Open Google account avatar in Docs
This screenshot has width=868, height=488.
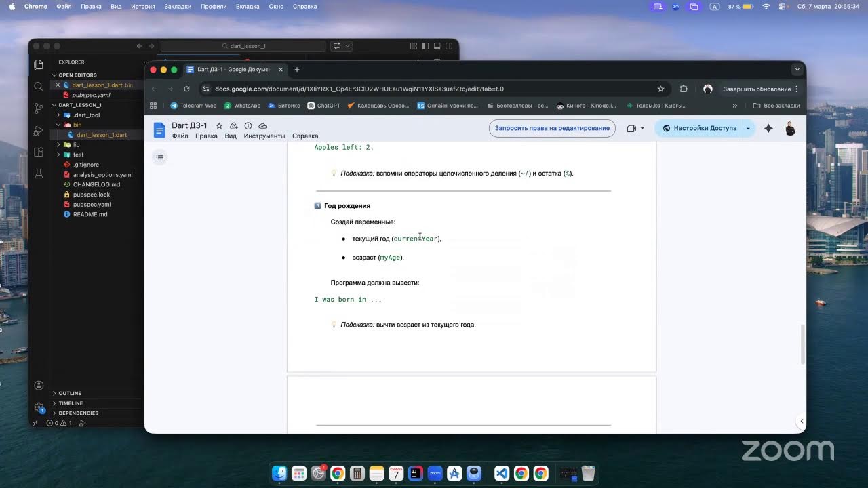(790, 128)
